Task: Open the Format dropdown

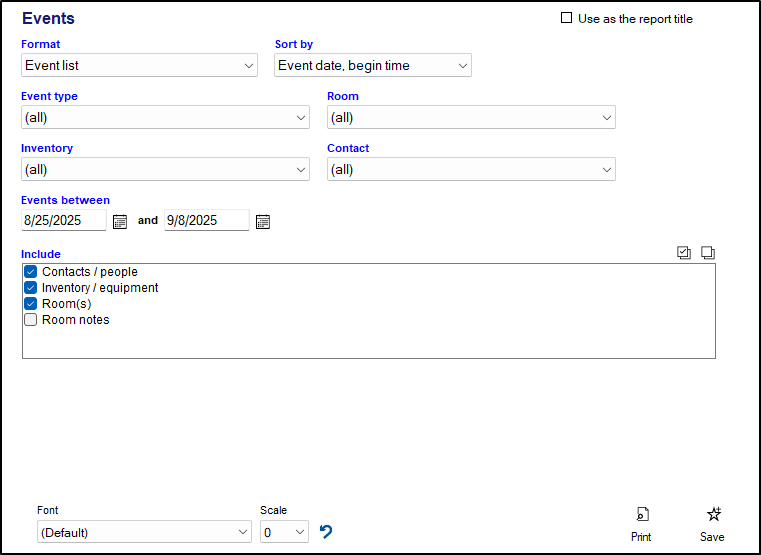Action: [140, 66]
